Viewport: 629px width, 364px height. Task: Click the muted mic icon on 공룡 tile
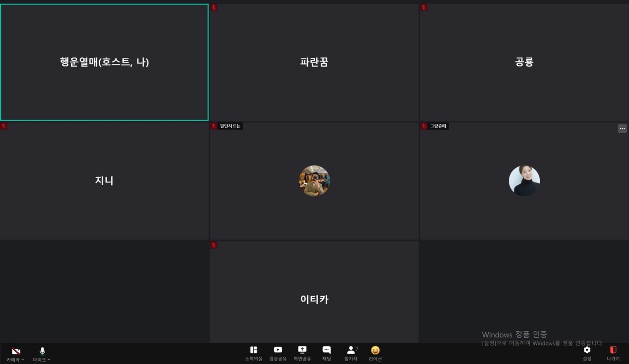(x=424, y=7)
